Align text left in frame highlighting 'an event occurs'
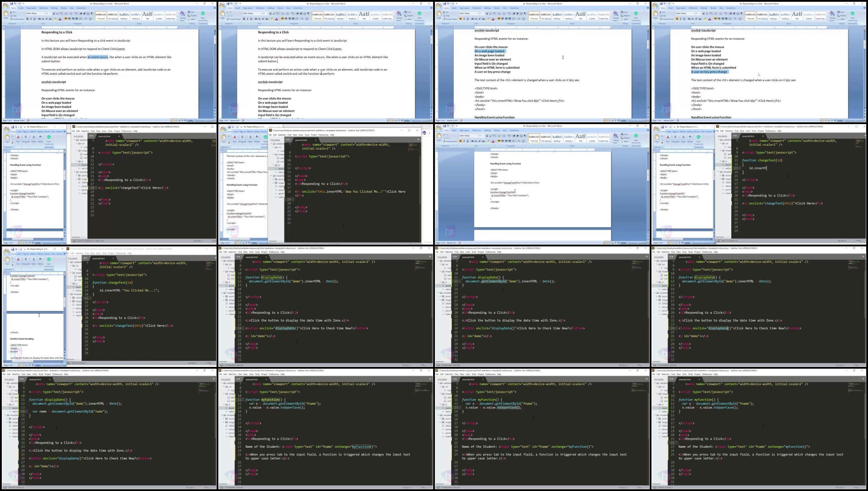Screen dimensions: 868x491 tap(66, 19)
